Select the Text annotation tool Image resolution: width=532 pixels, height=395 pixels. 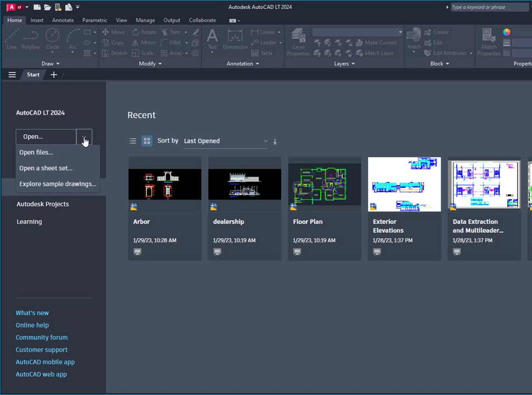tap(212, 39)
